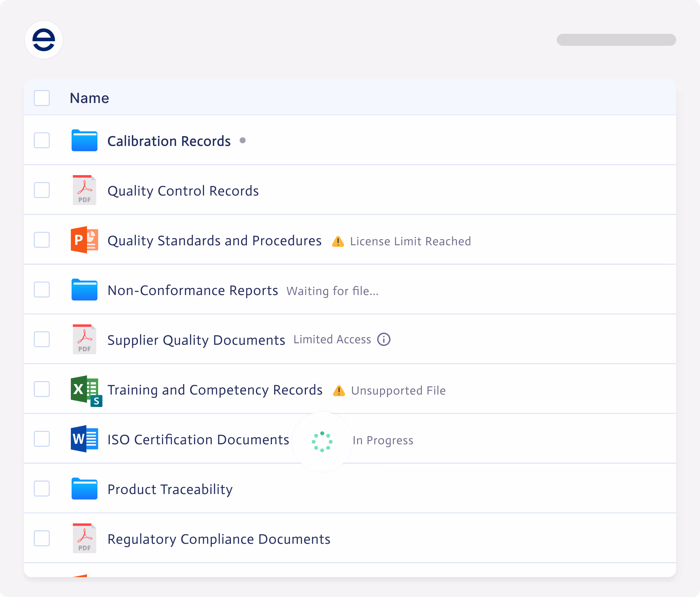Click the Egnyte logo icon

(x=44, y=40)
